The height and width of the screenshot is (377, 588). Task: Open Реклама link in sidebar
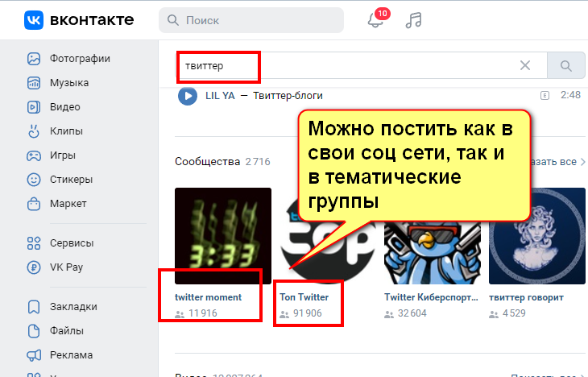coord(71,355)
